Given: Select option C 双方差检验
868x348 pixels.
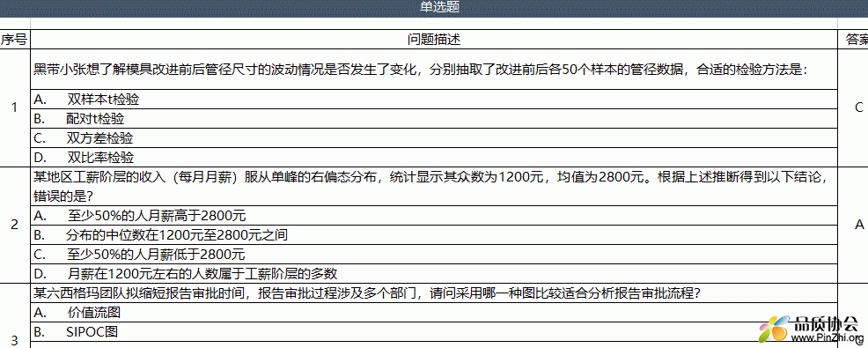Looking at the screenshot, I should click(434, 138).
